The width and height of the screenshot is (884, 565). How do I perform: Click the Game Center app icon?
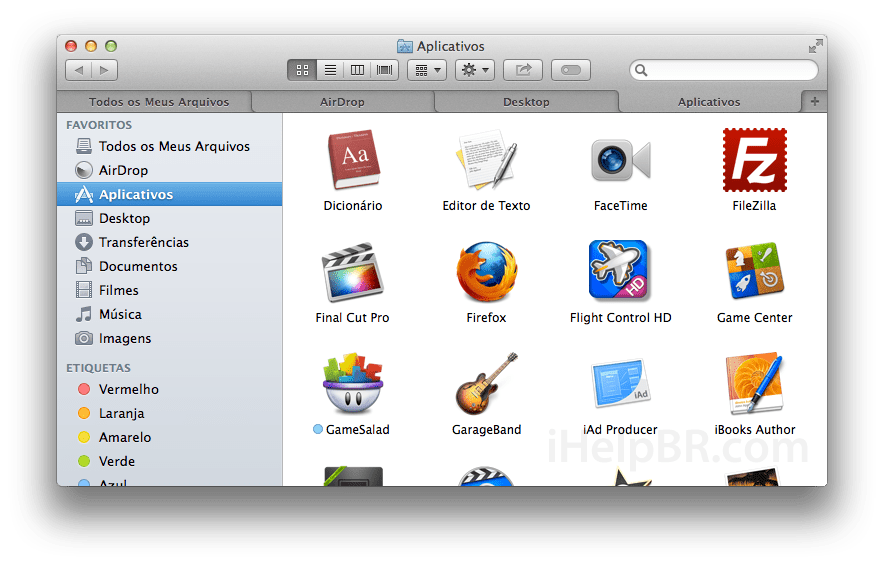coord(754,271)
